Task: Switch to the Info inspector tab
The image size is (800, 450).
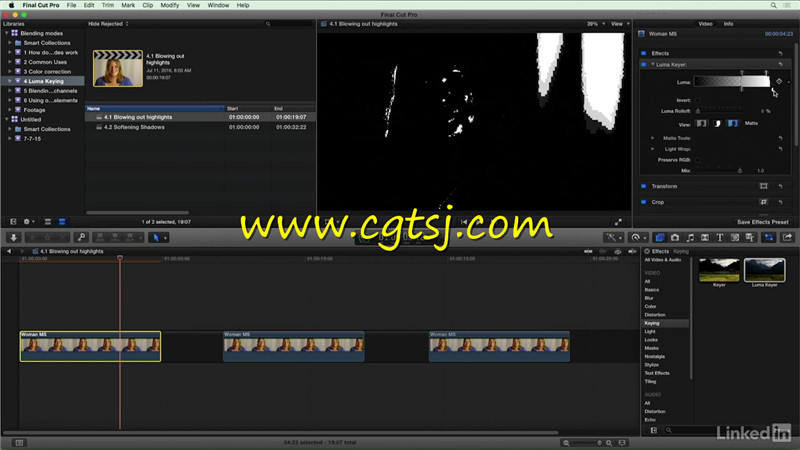Action: point(728,24)
